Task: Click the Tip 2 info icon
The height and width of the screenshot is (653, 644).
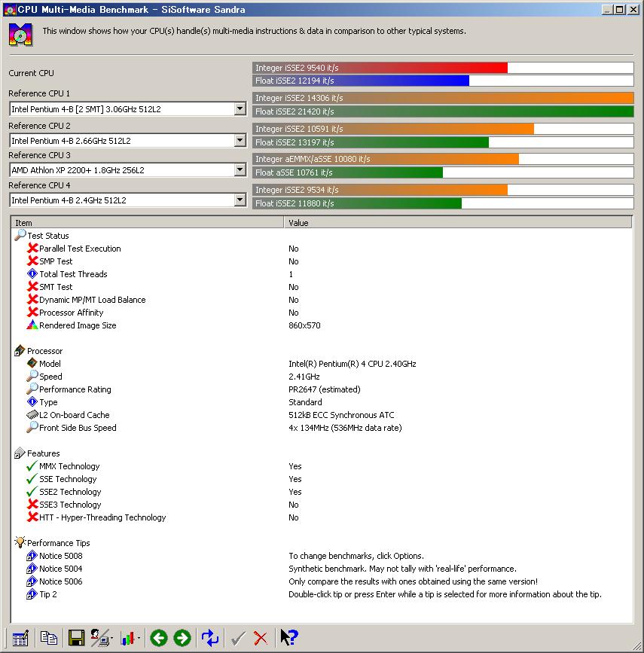Action: [32, 593]
